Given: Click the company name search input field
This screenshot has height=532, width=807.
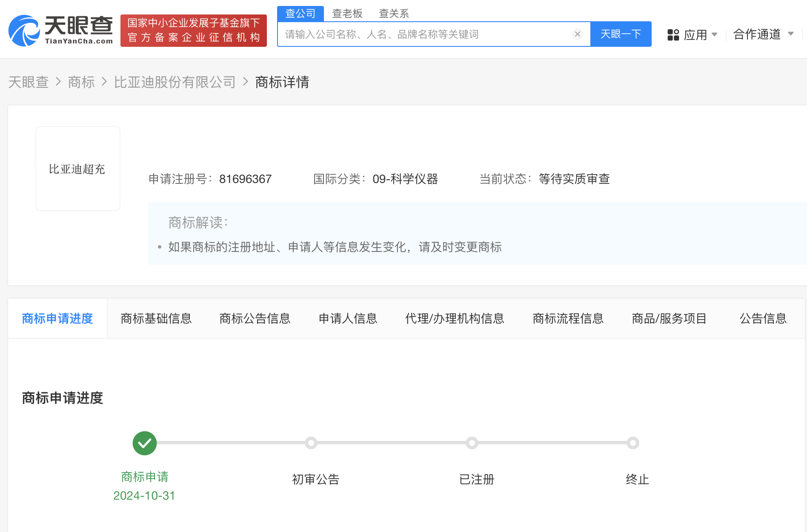Looking at the screenshot, I should [x=426, y=34].
